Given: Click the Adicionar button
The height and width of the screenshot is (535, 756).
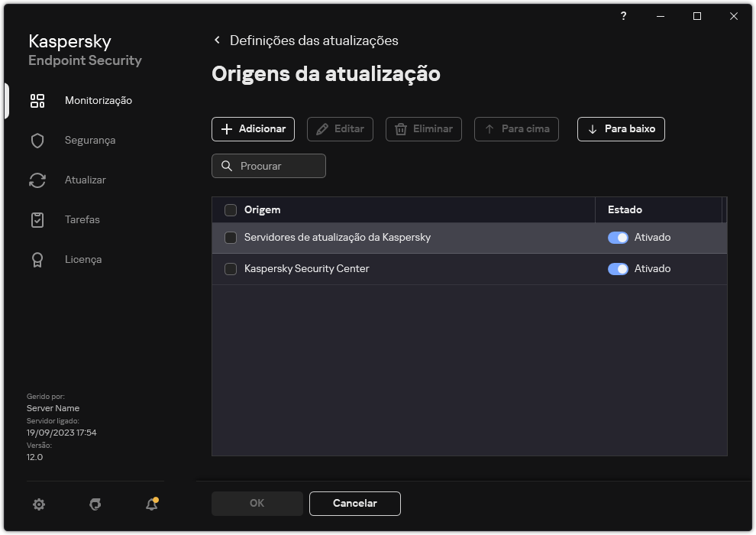Looking at the screenshot, I should click(253, 128).
